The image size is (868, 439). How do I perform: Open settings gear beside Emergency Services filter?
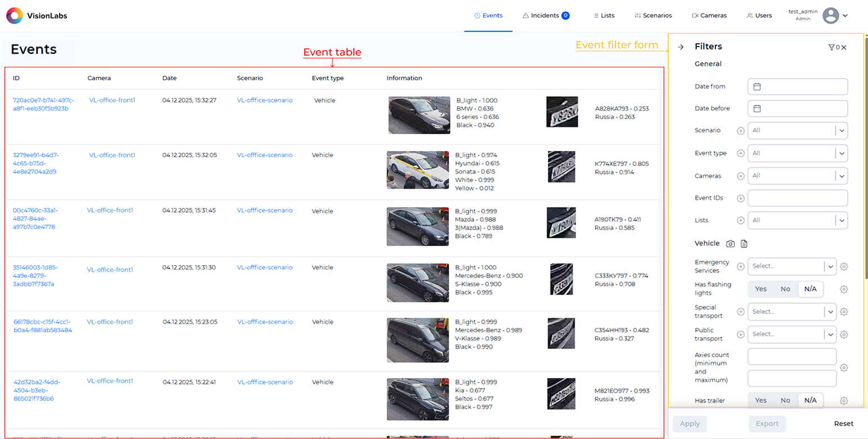pos(844,266)
